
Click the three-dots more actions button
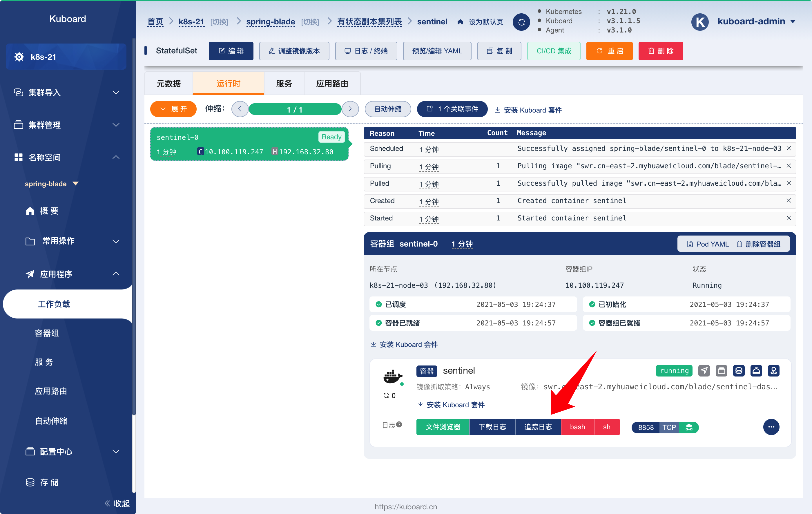pyautogui.click(x=771, y=427)
